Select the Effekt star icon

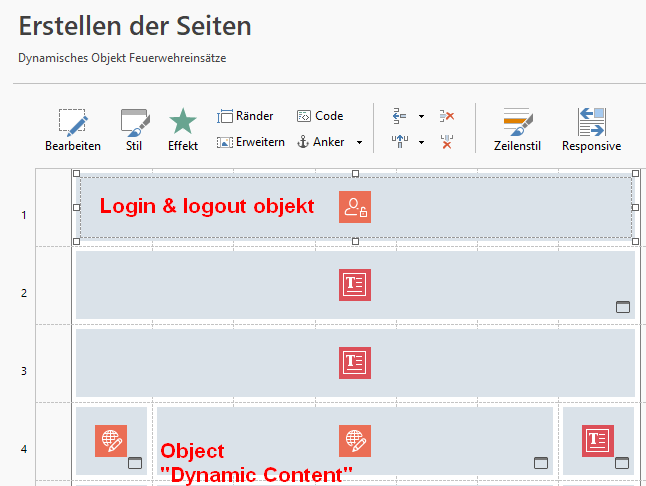point(183,130)
